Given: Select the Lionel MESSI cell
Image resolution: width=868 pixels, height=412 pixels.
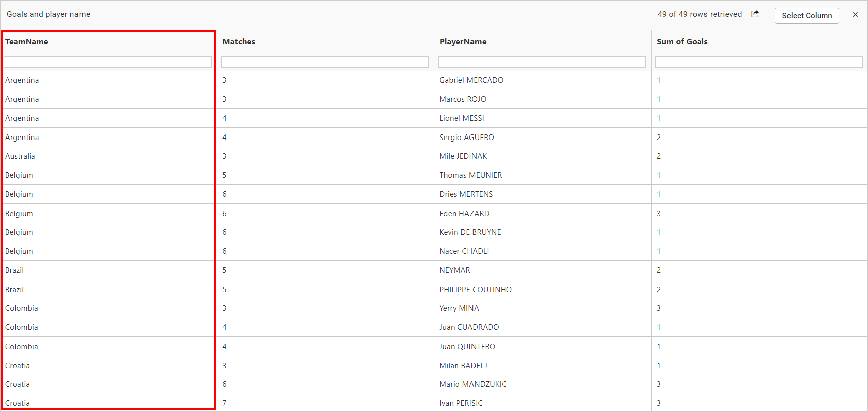Looking at the screenshot, I should click(461, 118).
